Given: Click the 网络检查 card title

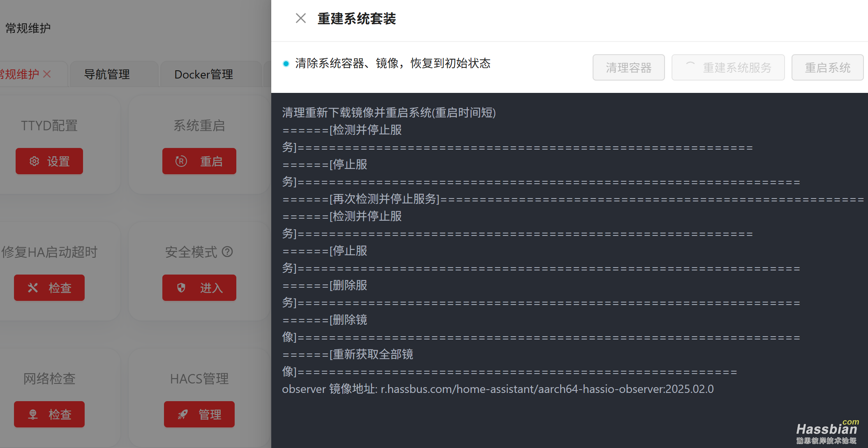Looking at the screenshot, I should [x=49, y=379].
